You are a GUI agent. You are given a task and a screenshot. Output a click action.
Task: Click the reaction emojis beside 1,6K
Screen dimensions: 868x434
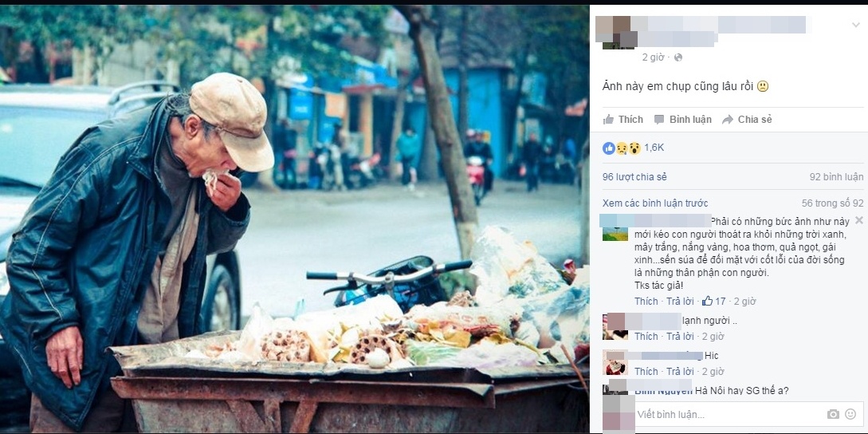tap(622, 148)
